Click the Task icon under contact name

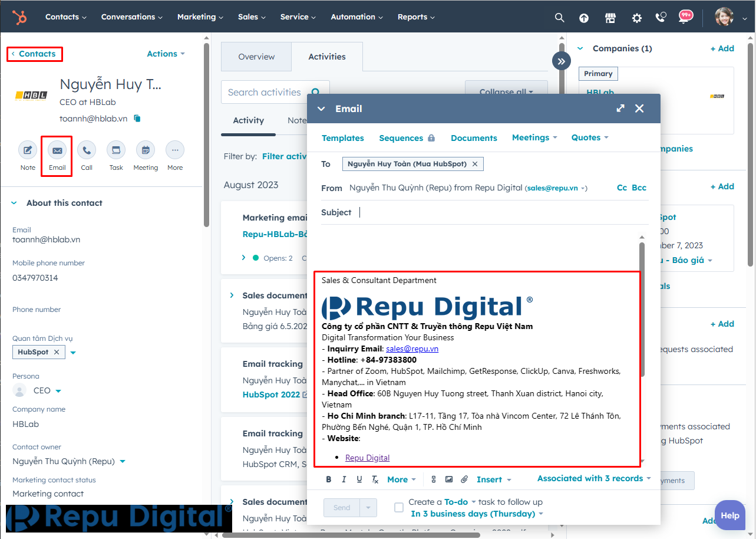coord(116,150)
